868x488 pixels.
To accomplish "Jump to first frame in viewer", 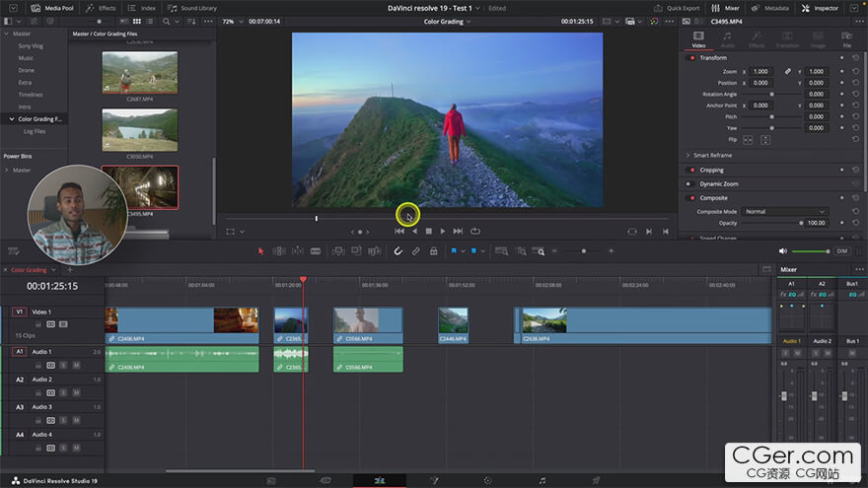I will (399, 232).
